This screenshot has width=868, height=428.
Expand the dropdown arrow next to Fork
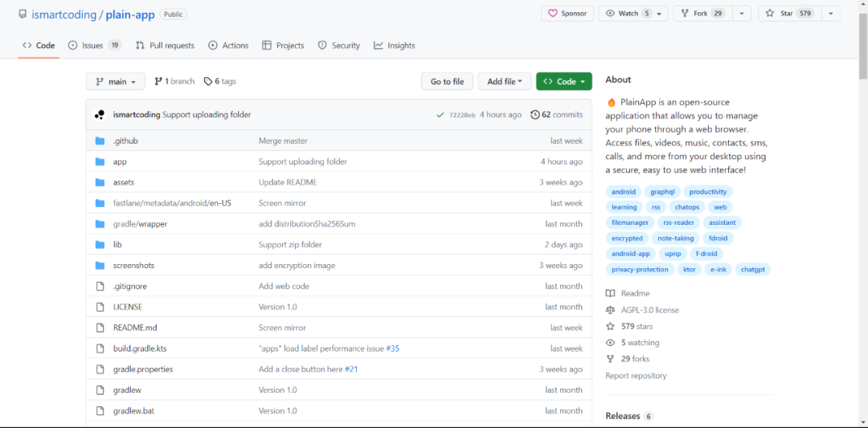(x=741, y=14)
